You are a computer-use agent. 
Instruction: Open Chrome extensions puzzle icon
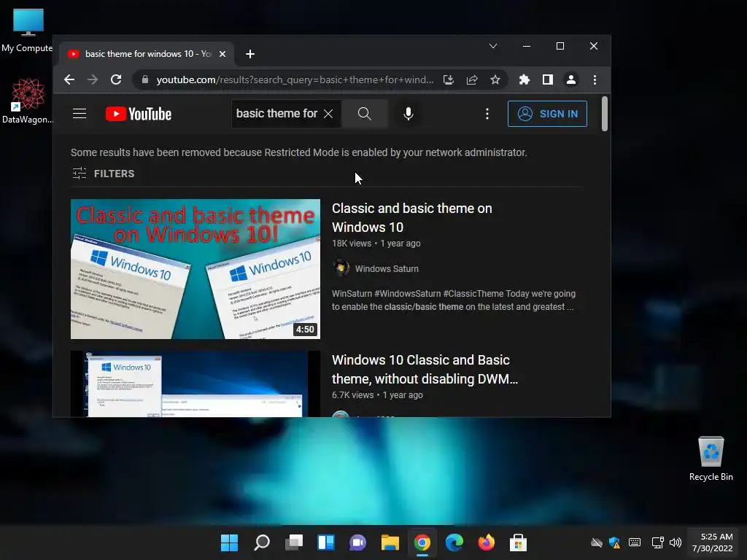(524, 79)
